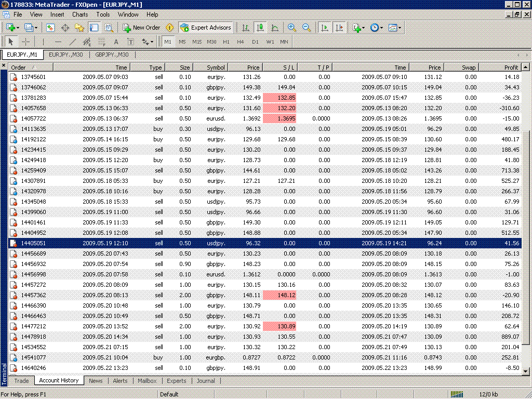Switch timeframe to H1
The image size is (532, 399).
[x=227, y=42]
